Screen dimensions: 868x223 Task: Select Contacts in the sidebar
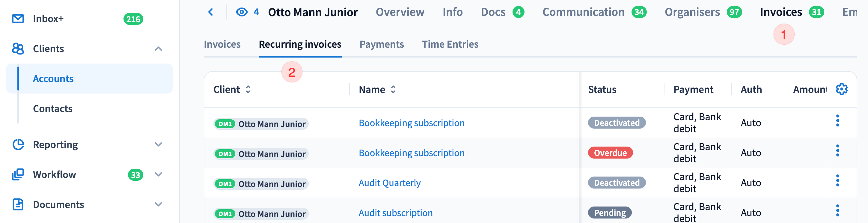pos(52,109)
